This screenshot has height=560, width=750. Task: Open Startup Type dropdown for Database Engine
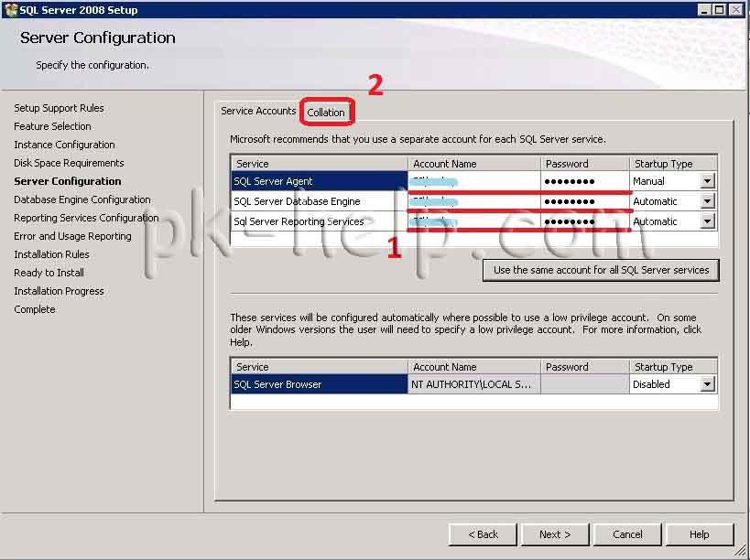[x=707, y=201]
